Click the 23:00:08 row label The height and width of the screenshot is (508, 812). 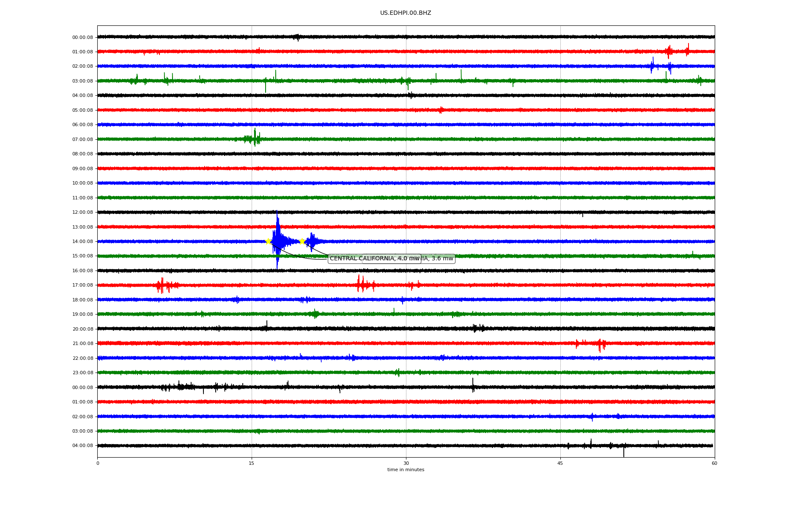coord(82,373)
